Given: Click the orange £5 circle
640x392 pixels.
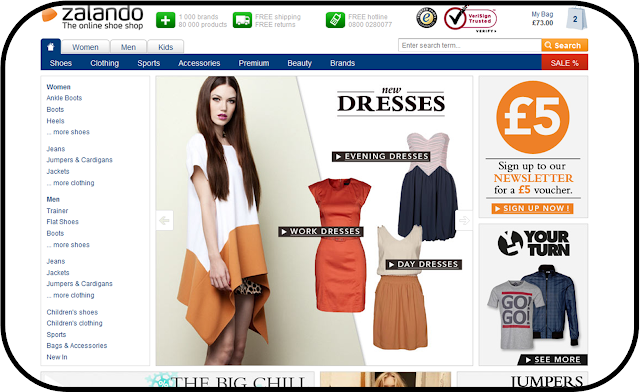Looking at the screenshot, I should click(533, 117).
